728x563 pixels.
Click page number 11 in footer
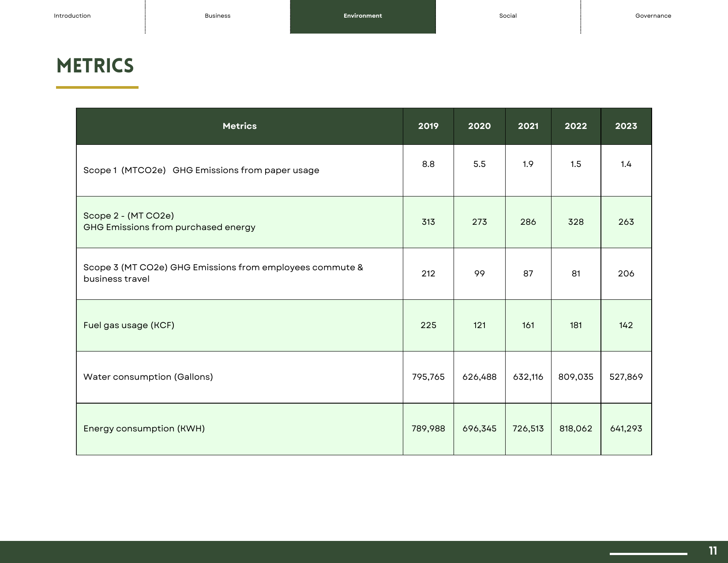click(713, 551)
